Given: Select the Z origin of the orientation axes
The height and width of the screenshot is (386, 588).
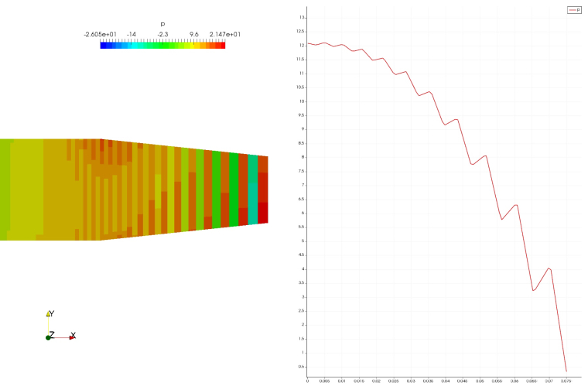Looking at the screenshot, I should [x=49, y=336].
